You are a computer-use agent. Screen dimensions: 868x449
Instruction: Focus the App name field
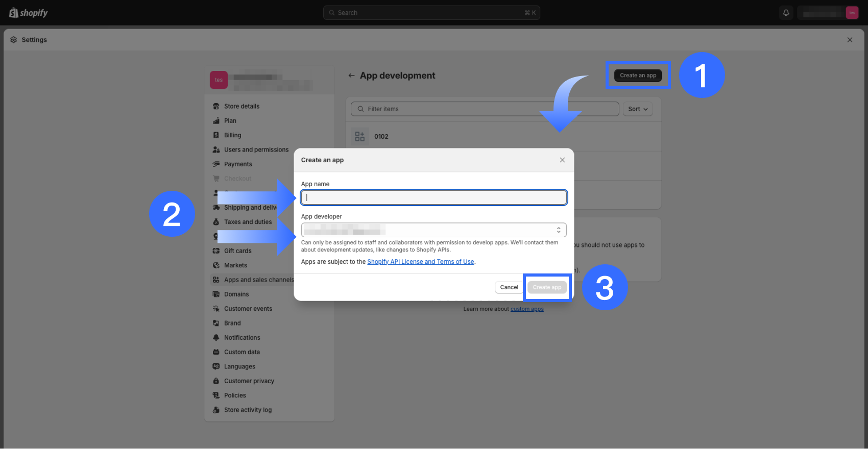434,197
